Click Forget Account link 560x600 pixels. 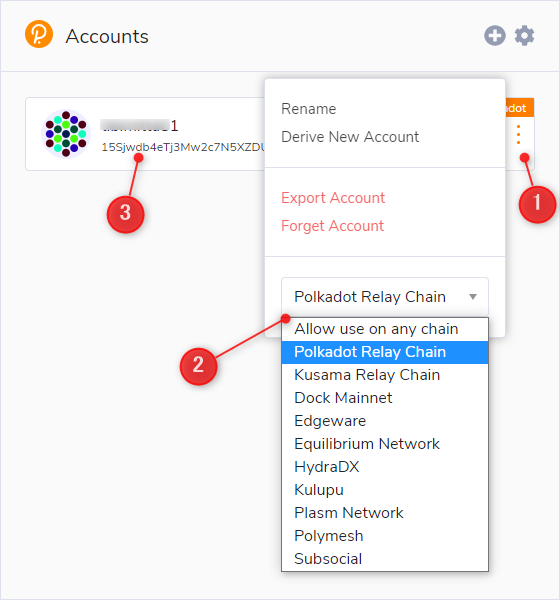(x=332, y=226)
